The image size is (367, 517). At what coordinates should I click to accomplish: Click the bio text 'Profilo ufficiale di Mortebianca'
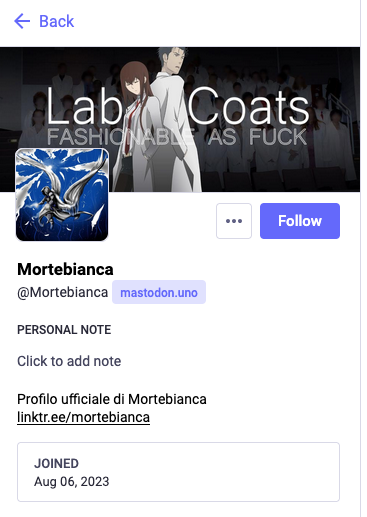point(112,399)
